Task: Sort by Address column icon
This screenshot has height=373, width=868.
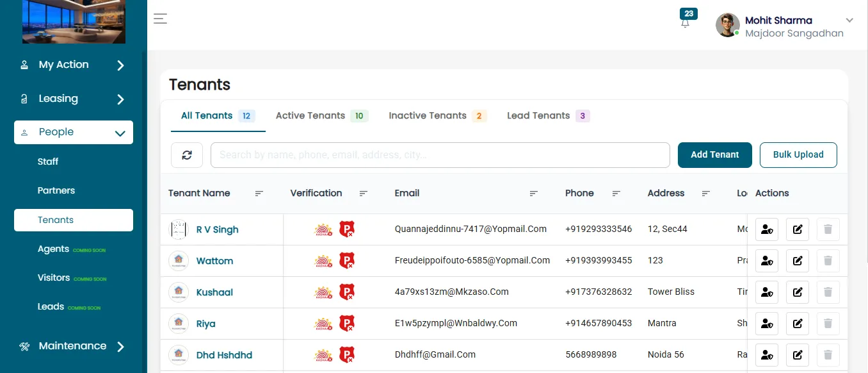Action: tap(706, 194)
